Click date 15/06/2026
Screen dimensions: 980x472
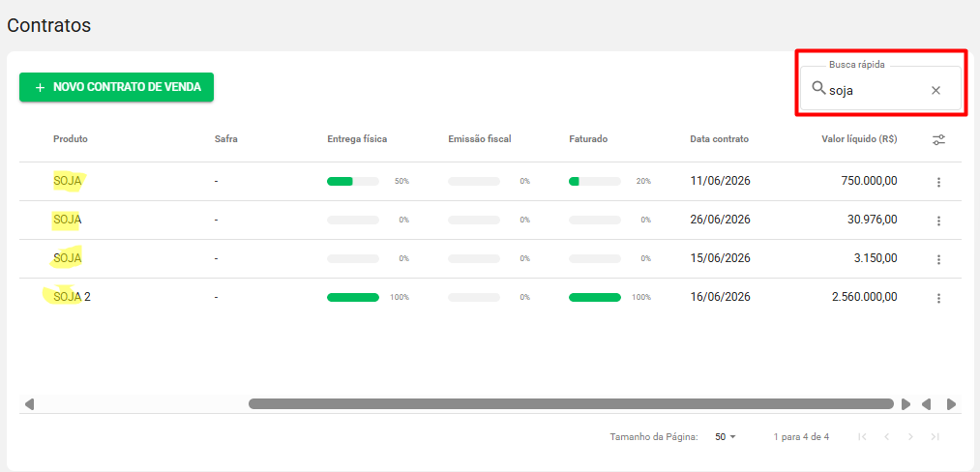click(x=720, y=258)
